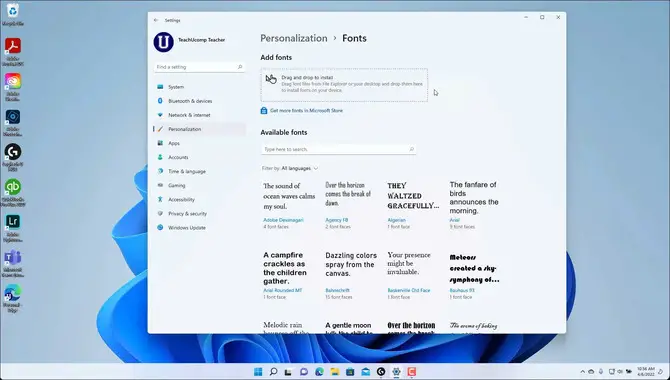
Task: Open Get more fonts in Microsoft Store link
Action: (x=306, y=110)
